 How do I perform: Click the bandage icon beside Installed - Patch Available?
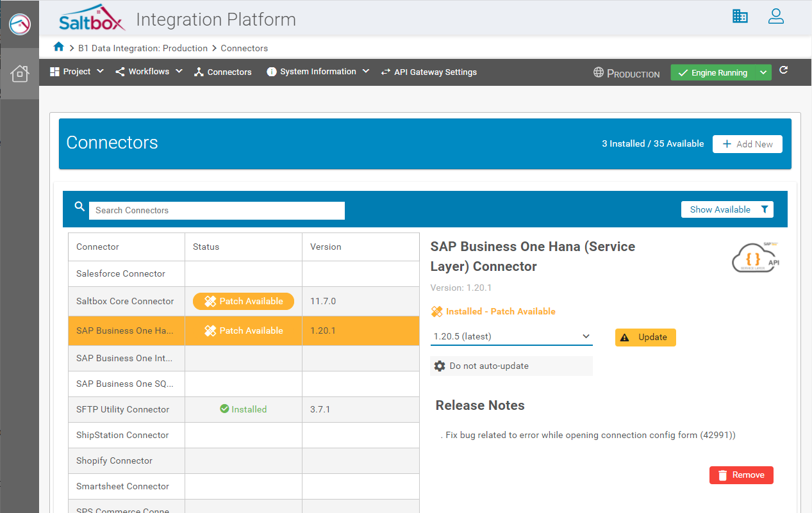click(437, 312)
